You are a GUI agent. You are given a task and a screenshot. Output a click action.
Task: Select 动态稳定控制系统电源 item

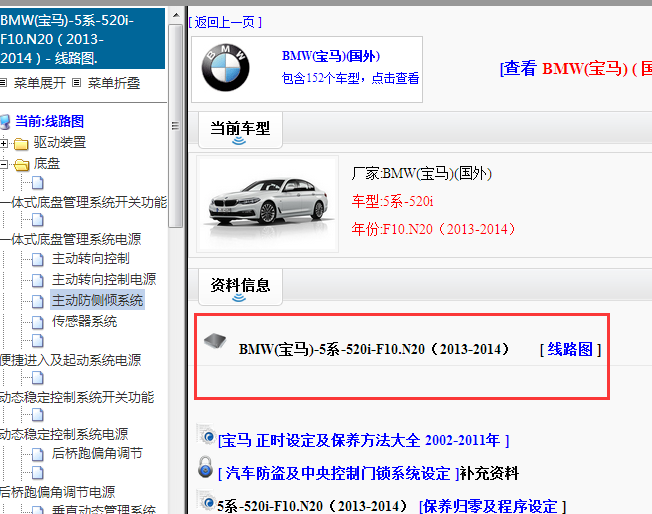coord(64,434)
